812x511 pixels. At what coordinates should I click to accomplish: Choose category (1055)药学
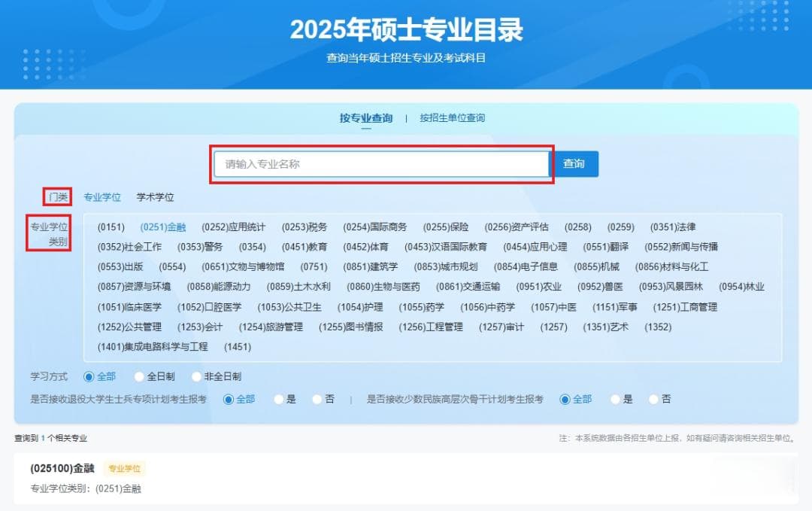coord(421,307)
